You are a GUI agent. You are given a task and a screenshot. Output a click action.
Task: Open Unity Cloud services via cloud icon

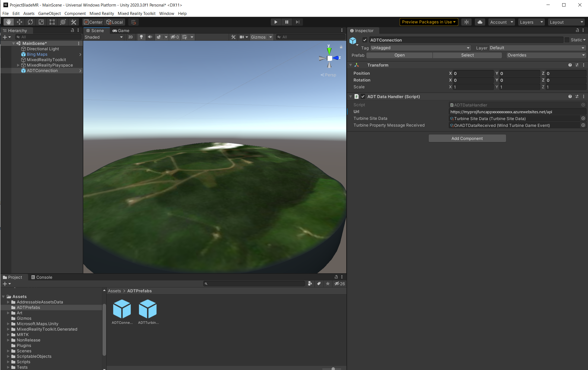(x=480, y=22)
